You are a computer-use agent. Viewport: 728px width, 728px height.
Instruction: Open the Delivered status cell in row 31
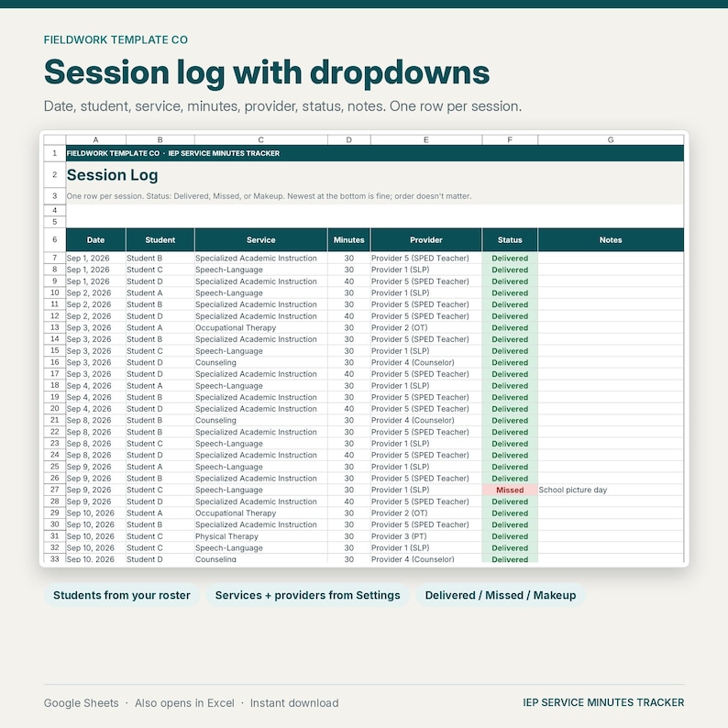(510, 536)
